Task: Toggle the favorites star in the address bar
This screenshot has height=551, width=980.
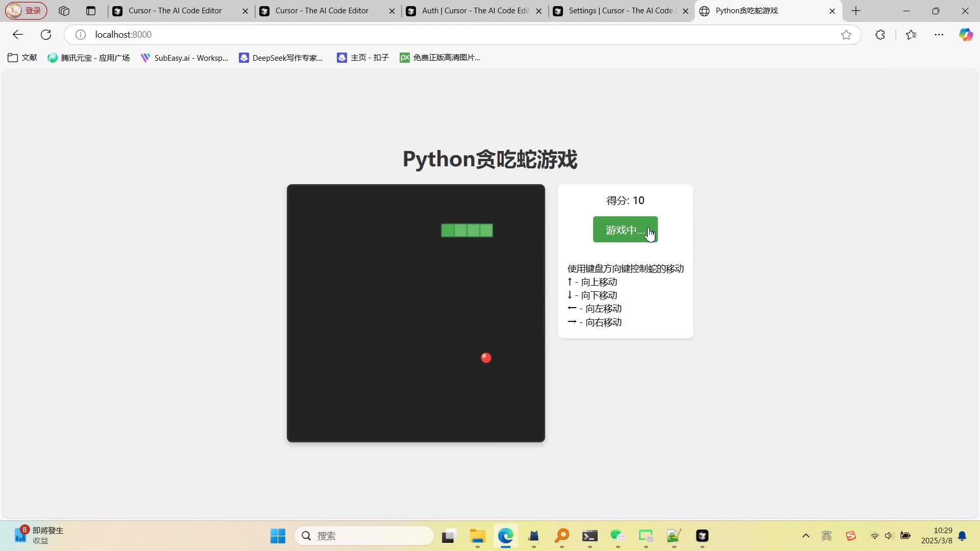Action: [x=846, y=34]
